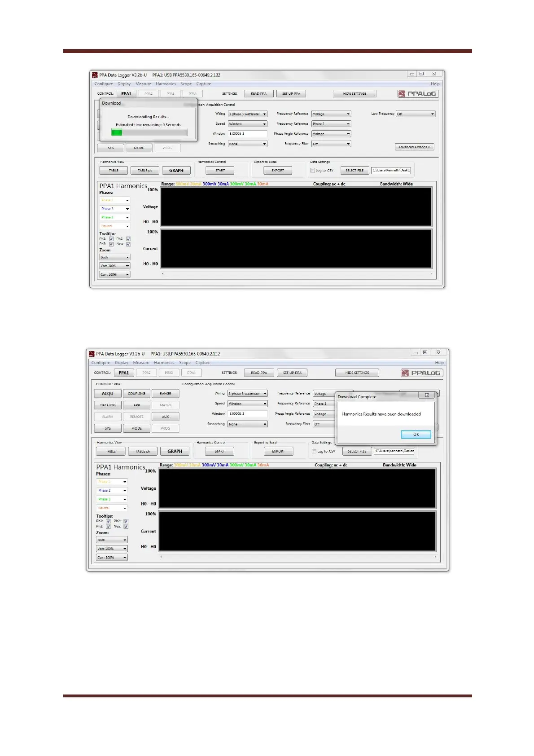Click the title bar app icon in the Download Complete window

(92, 354)
